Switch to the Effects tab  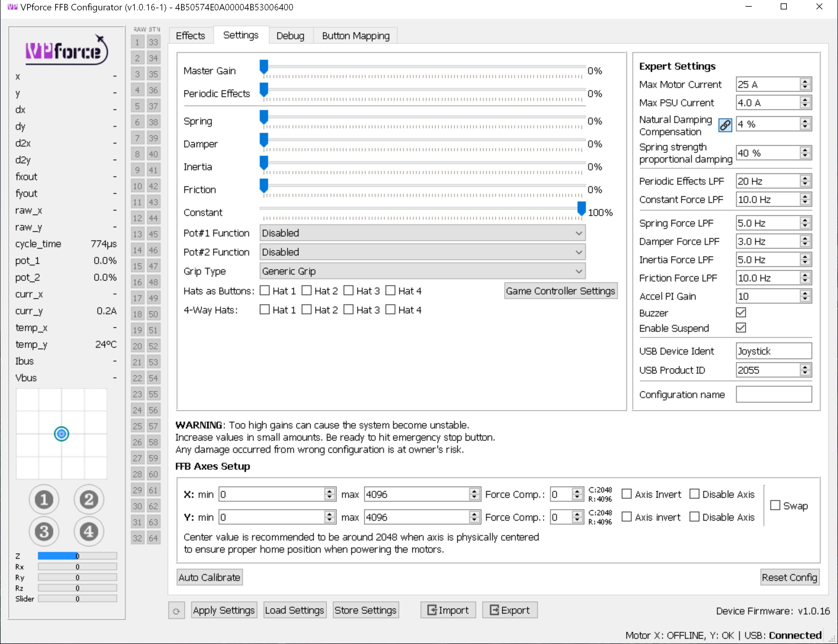tap(190, 36)
